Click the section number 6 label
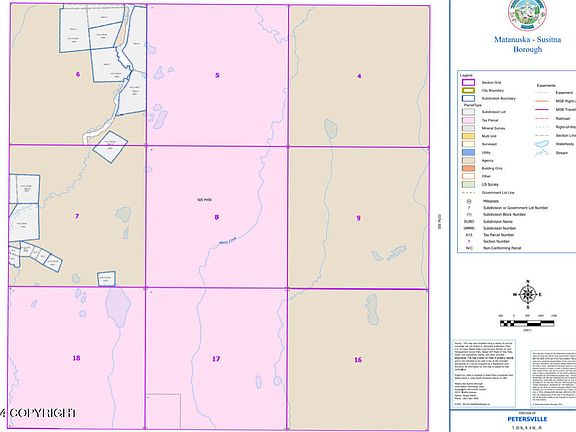The width and height of the screenshot is (576, 432). tap(78, 74)
